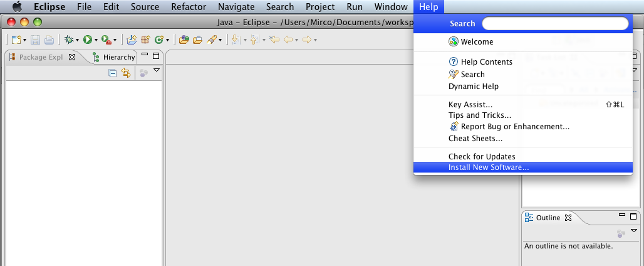Click the Previous Annotation up-arrow icon
This screenshot has height=266, width=644.
(x=254, y=40)
